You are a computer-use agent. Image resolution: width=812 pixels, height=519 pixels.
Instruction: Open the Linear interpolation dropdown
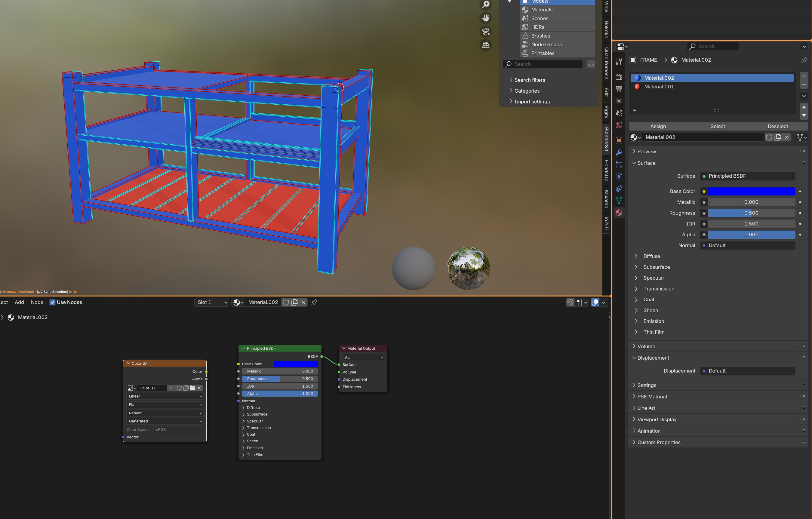pos(165,396)
